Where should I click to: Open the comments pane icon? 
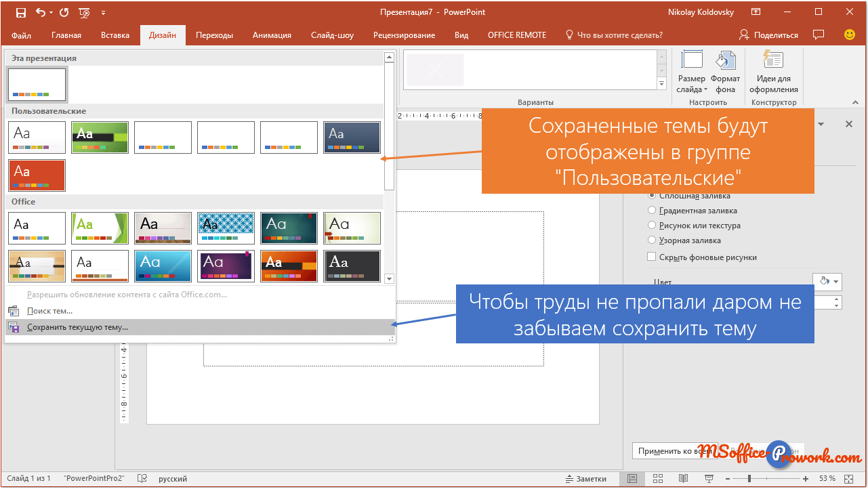(819, 35)
